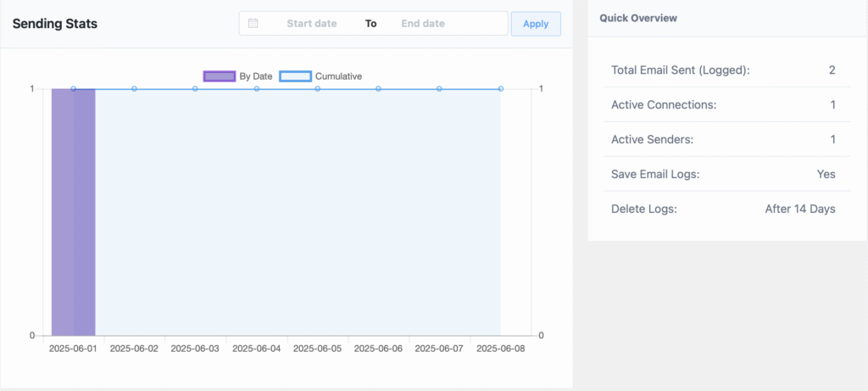This screenshot has width=868, height=391.
Task: Click the Total Email Sent (Logged) label
Action: (681, 70)
